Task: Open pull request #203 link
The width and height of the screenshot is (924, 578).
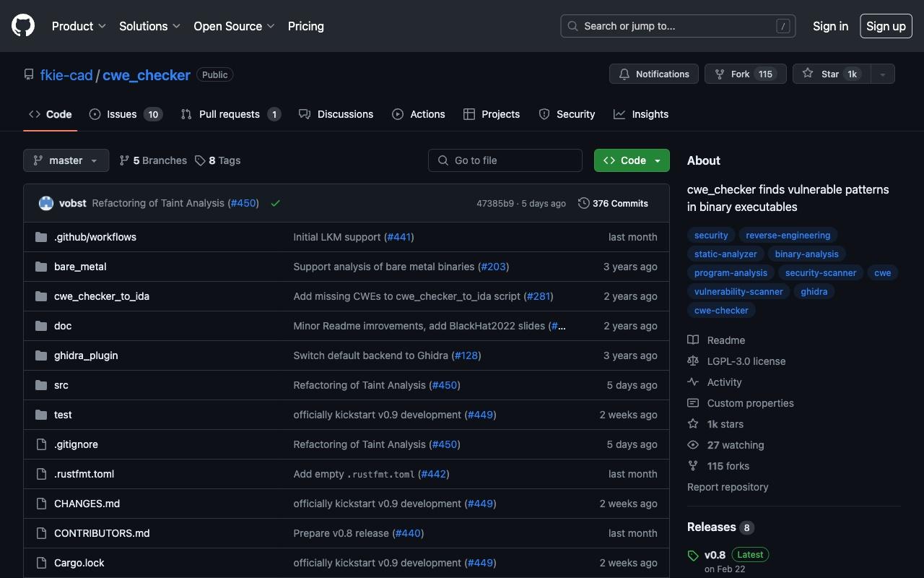Action: [494, 267]
